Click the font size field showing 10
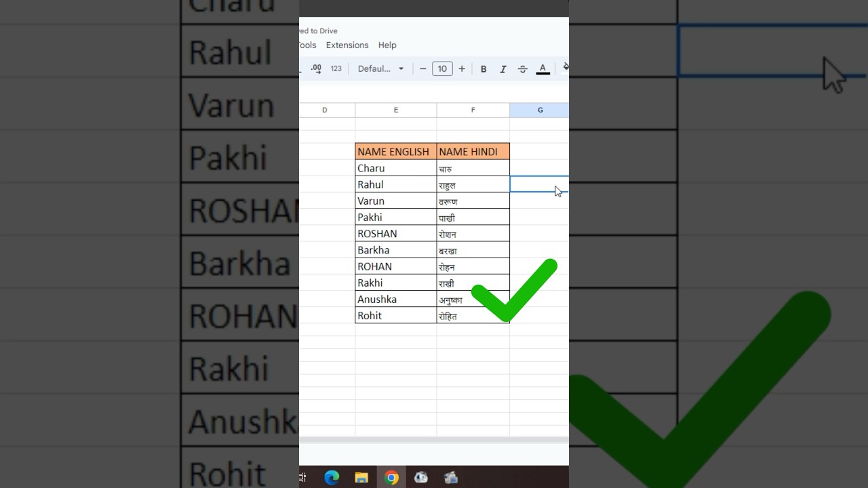The image size is (868, 488). 442,68
